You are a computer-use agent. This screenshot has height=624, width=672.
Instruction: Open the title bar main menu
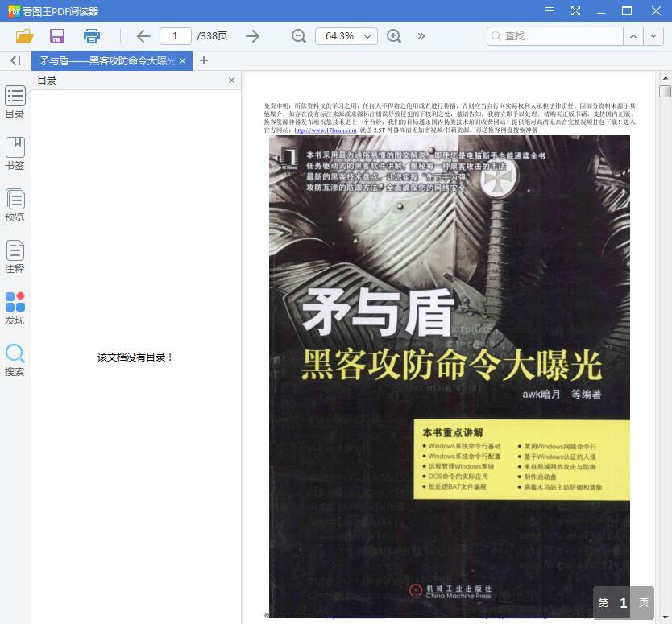550,11
